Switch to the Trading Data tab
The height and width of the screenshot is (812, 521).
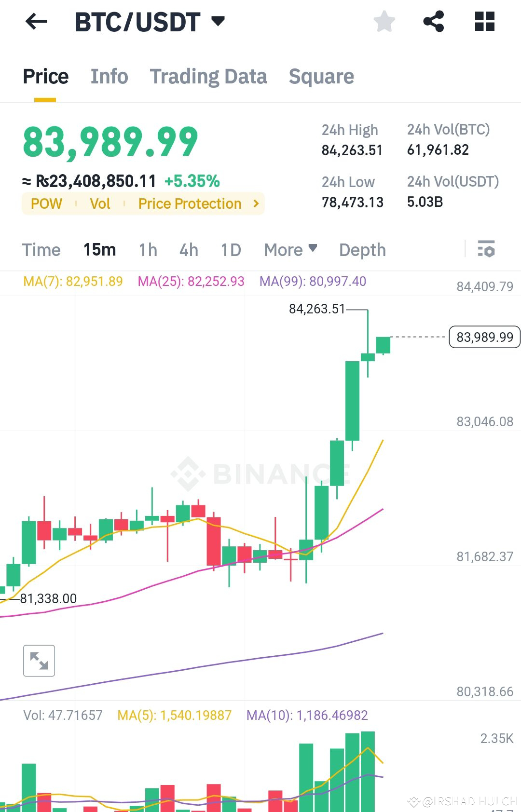click(x=208, y=76)
